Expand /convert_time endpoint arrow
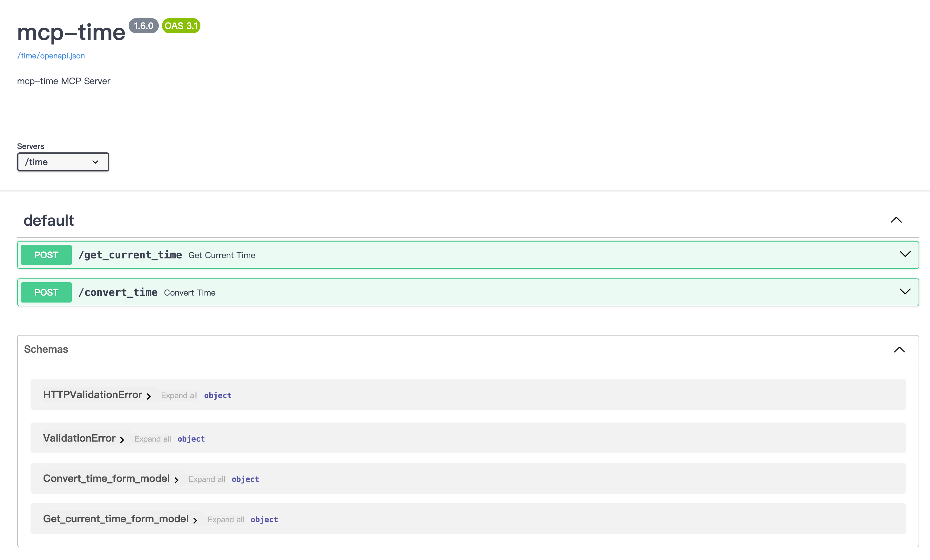This screenshot has height=560, width=930. 905,292
